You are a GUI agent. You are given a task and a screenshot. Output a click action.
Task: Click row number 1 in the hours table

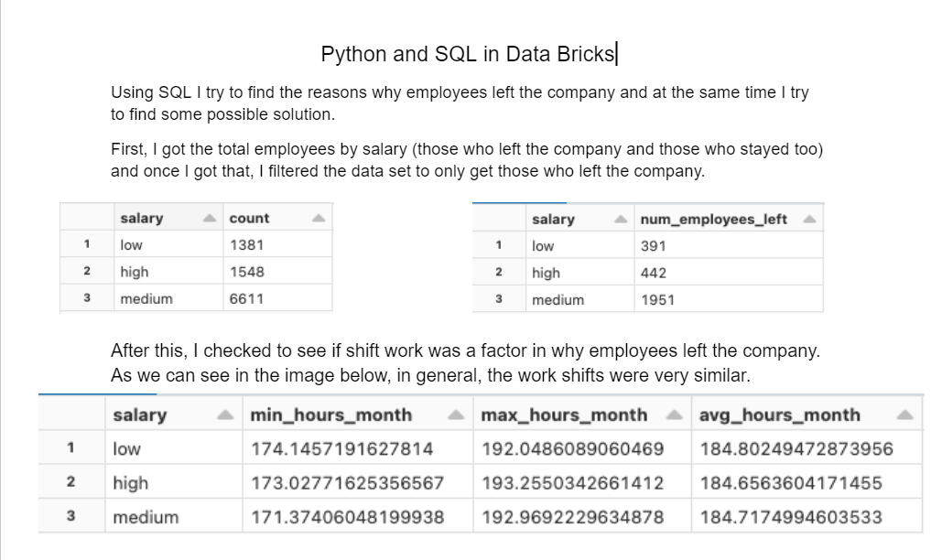(70, 447)
